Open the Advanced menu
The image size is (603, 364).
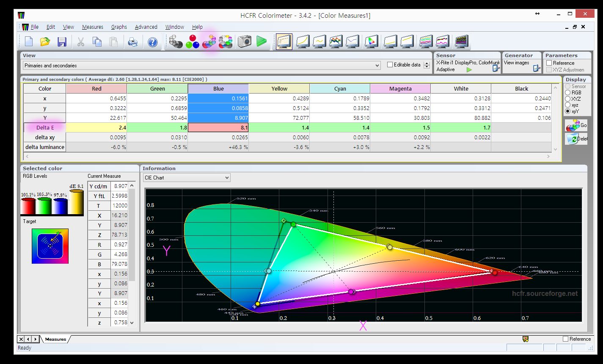pos(146,27)
